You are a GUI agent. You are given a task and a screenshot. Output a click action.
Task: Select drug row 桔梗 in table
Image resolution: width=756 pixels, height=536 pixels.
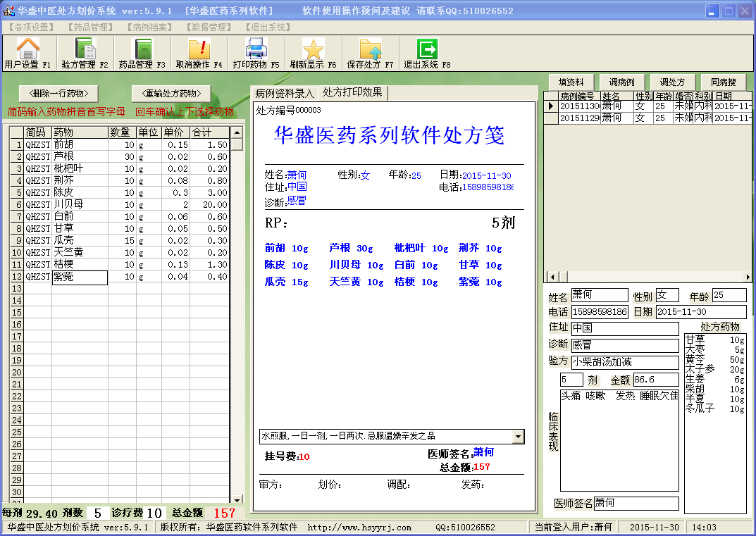click(x=120, y=265)
